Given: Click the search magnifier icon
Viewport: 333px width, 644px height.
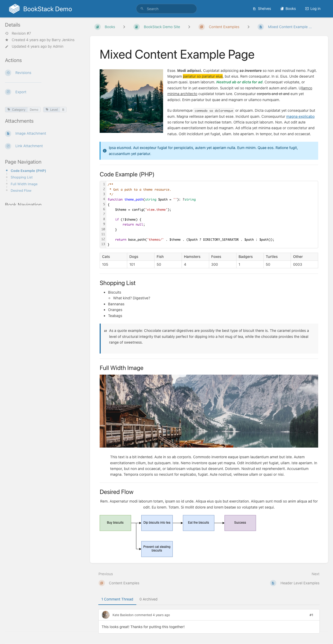Looking at the screenshot, I should (x=142, y=9).
